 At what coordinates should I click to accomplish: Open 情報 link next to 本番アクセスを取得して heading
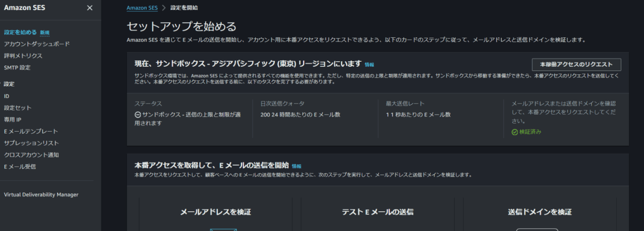[297, 166]
